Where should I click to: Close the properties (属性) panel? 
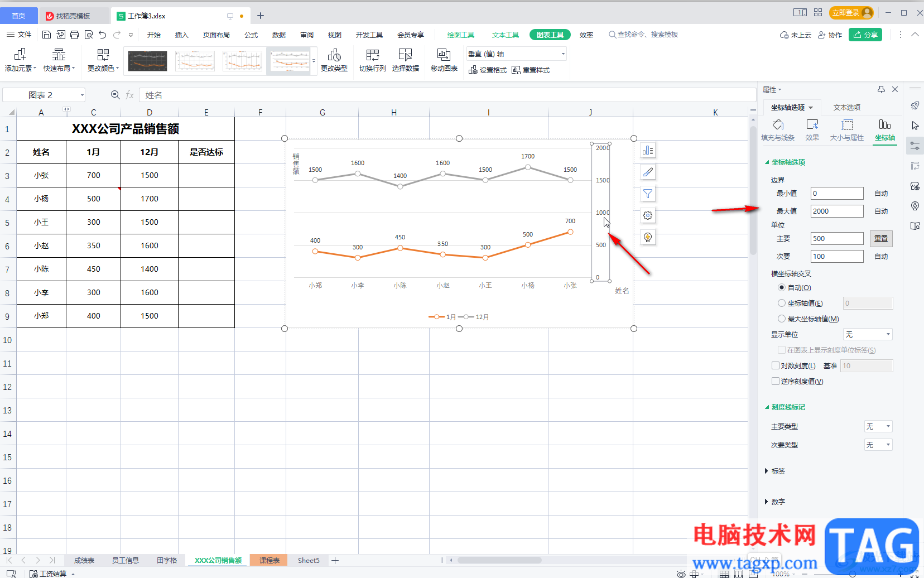pyautogui.click(x=895, y=89)
